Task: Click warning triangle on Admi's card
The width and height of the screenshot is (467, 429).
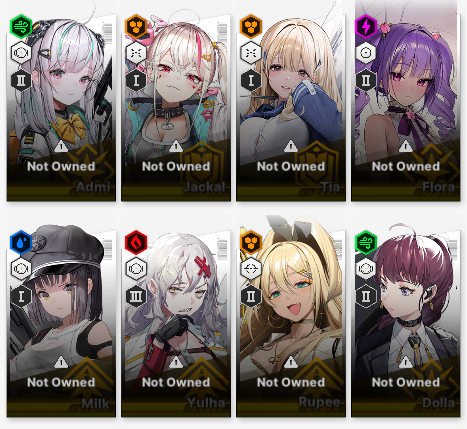Action: tap(61, 146)
